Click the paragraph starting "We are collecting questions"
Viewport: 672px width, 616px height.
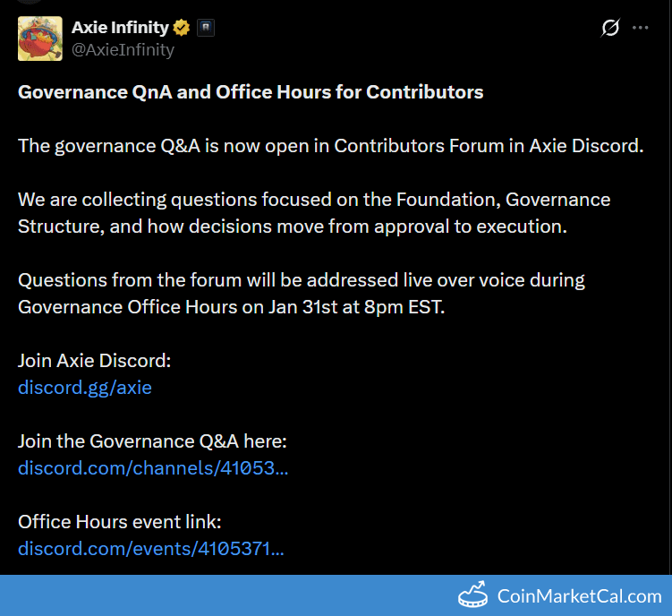coord(313,212)
